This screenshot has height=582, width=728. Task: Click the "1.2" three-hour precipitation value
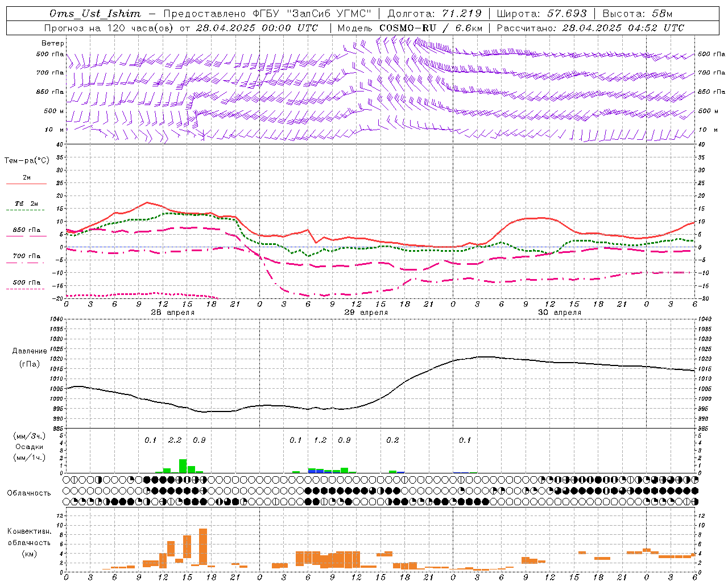coord(320,440)
